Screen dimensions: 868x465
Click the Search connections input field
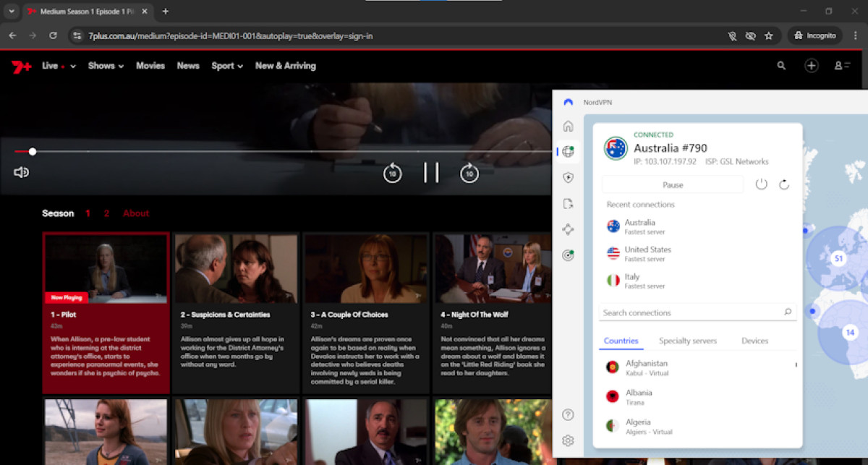pos(698,312)
